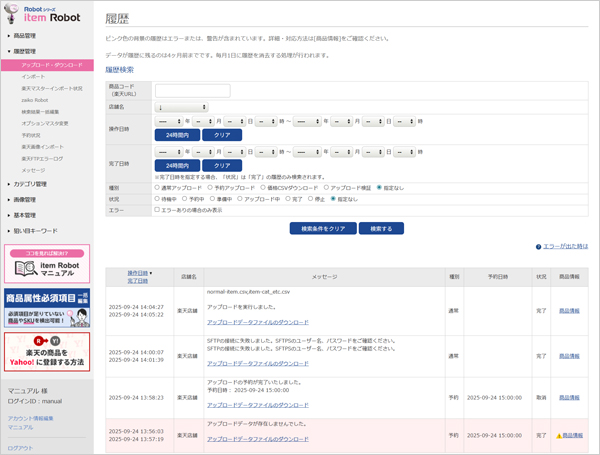Open the 操作日時 end year dropdown
Screen dimensions: 600x455
[307, 121]
